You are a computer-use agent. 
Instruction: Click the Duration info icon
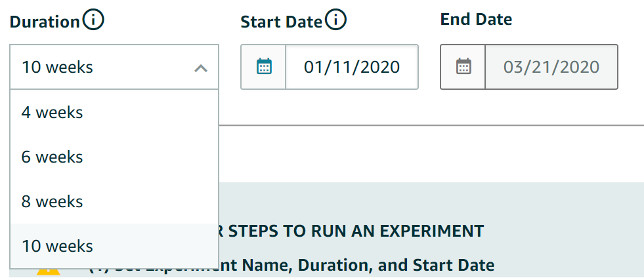click(x=94, y=21)
